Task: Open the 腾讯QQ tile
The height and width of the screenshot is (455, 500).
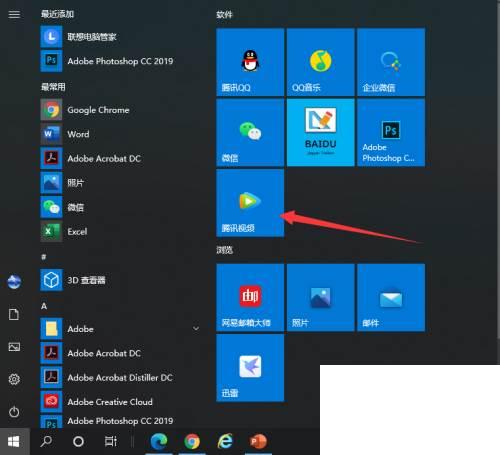Action: [x=250, y=62]
